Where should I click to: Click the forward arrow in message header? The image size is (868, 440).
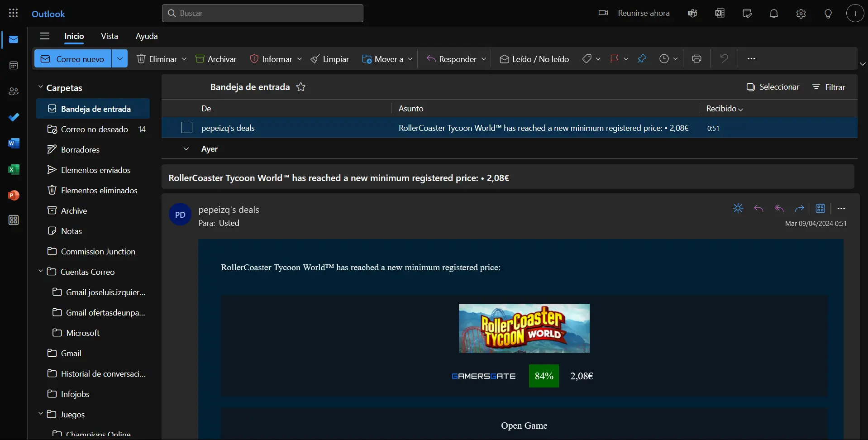[799, 208]
